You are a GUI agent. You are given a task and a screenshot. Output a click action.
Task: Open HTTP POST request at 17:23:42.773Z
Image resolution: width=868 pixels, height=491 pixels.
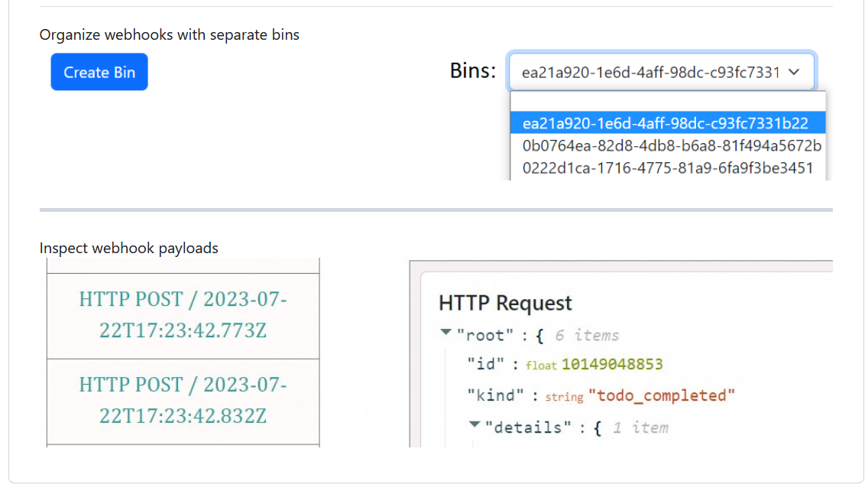(x=183, y=315)
